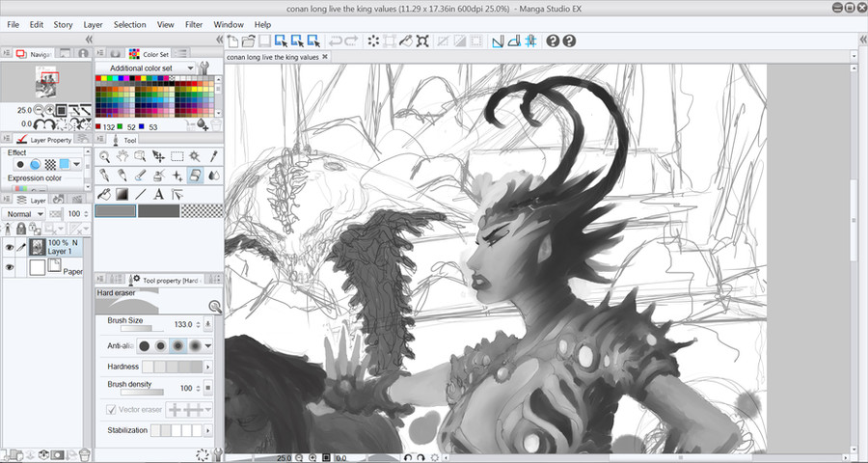The height and width of the screenshot is (463, 868).
Task: Select the Zoom magnifier tool
Action: click(x=104, y=156)
